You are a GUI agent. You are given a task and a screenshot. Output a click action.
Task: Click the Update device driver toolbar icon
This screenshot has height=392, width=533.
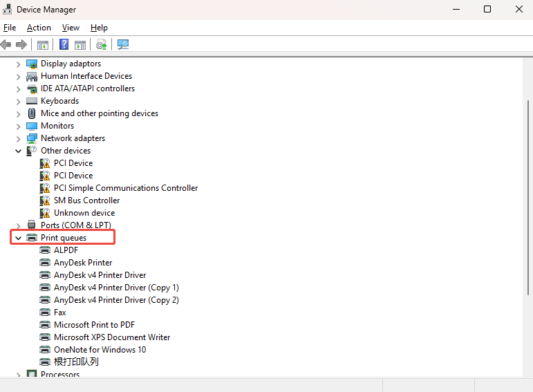pyautogui.click(x=102, y=44)
